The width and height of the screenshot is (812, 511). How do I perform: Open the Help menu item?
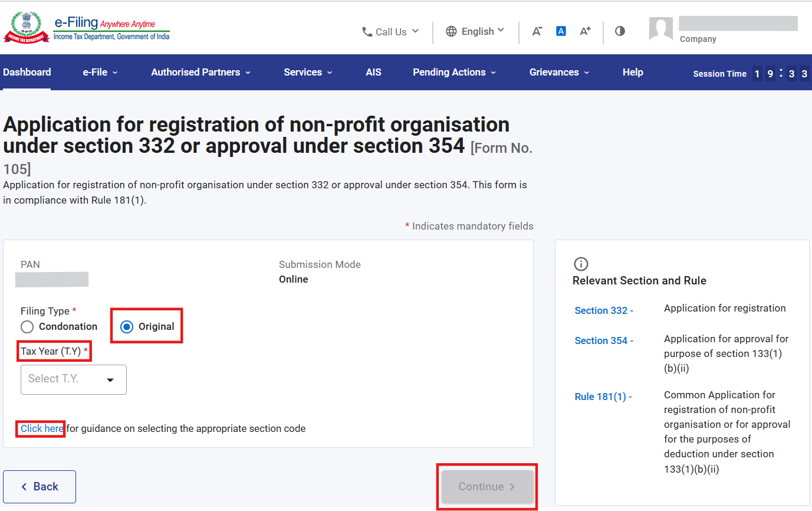tap(633, 72)
